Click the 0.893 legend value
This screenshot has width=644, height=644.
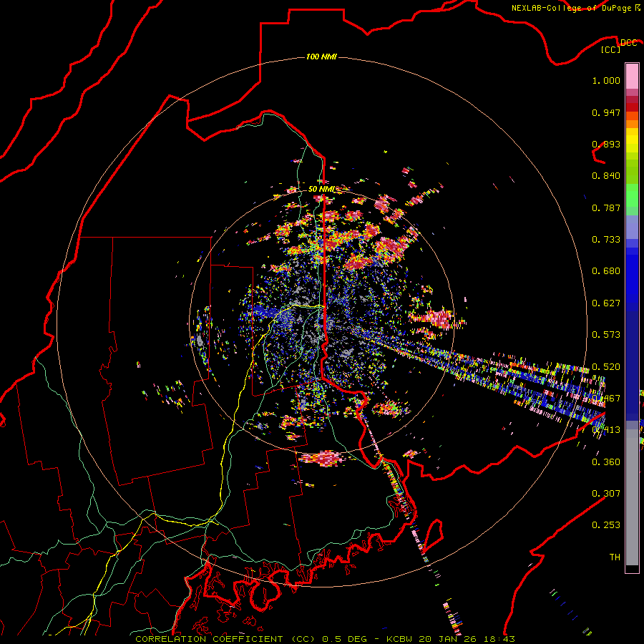coord(606,144)
